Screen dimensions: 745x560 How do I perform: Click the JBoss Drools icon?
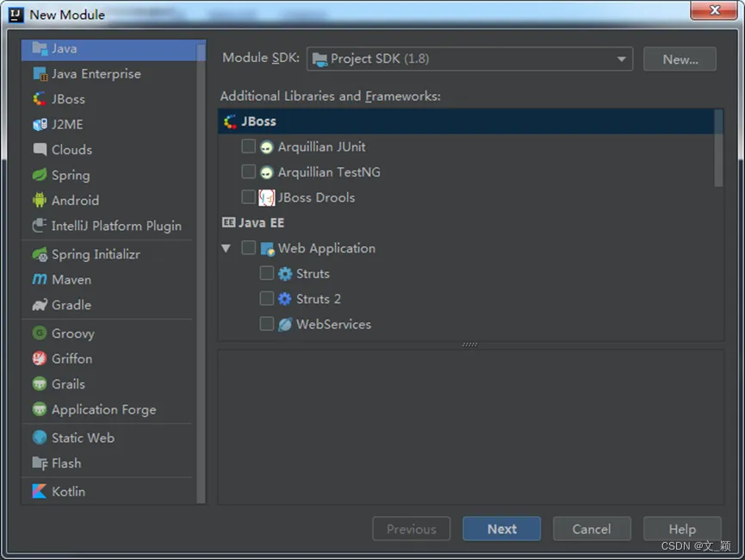[x=266, y=197]
